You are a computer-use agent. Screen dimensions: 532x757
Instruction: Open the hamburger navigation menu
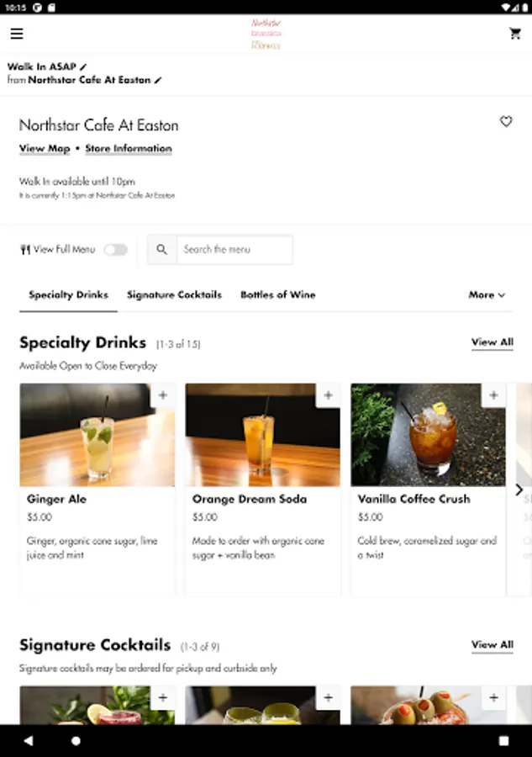pyautogui.click(x=17, y=34)
